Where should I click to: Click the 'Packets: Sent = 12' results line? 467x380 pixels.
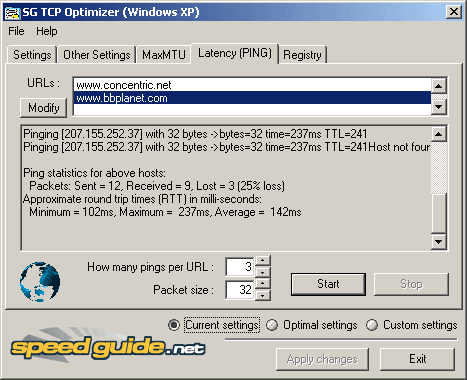(x=157, y=186)
